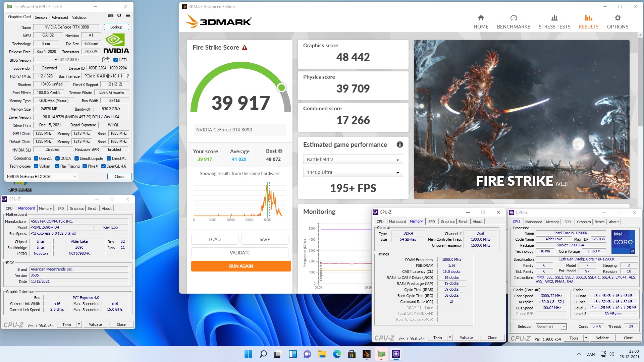Open Bench tab in Mainboard CPU-Z window
The width and height of the screenshot is (644, 362).
coord(92,208)
